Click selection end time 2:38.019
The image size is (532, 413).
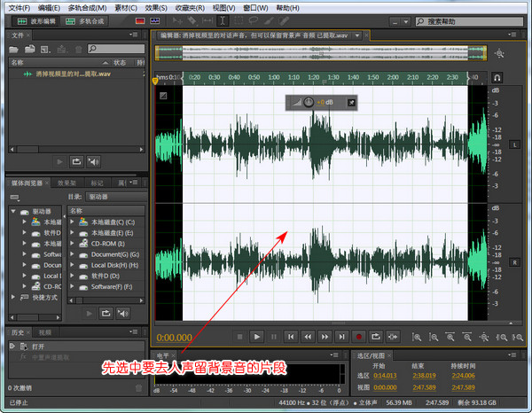click(424, 376)
